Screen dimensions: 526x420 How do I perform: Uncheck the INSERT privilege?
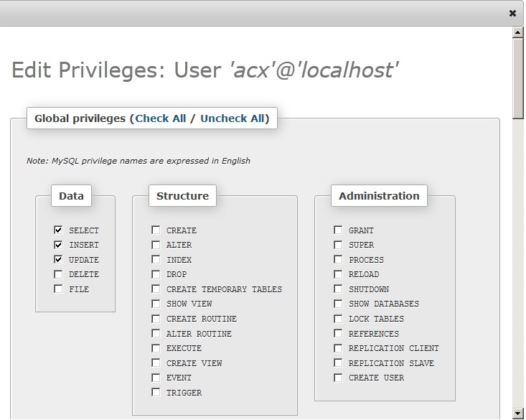(58, 245)
